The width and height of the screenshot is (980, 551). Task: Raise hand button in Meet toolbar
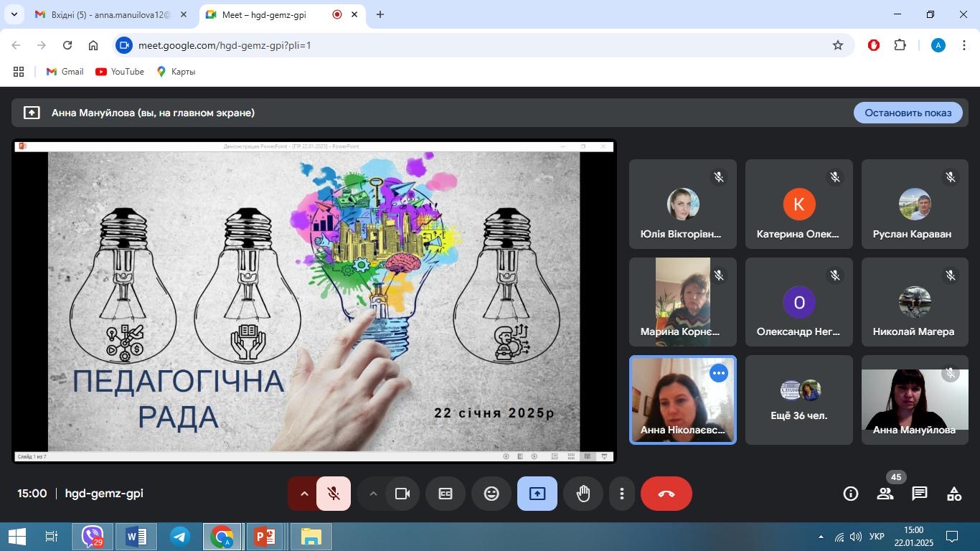click(583, 494)
